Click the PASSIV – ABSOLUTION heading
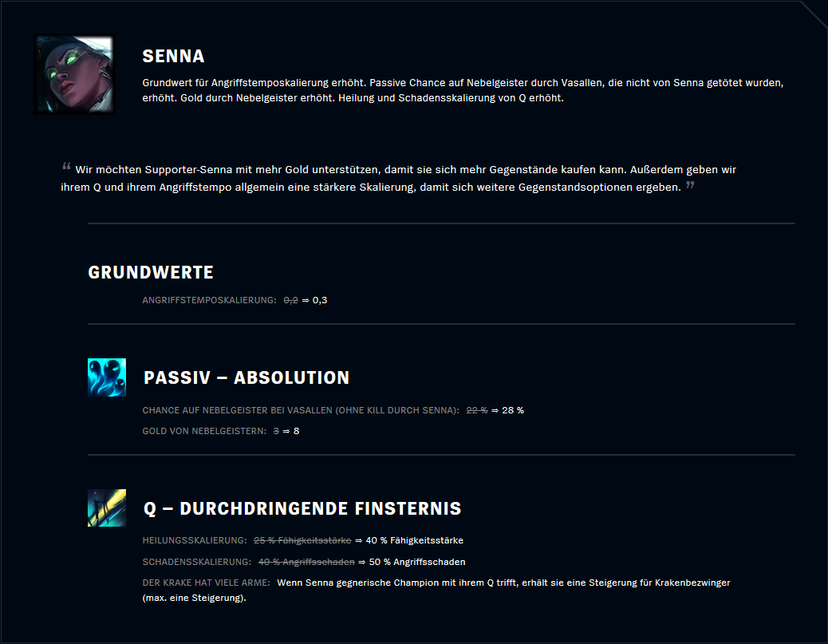The image size is (828, 644). click(x=246, y=377)
